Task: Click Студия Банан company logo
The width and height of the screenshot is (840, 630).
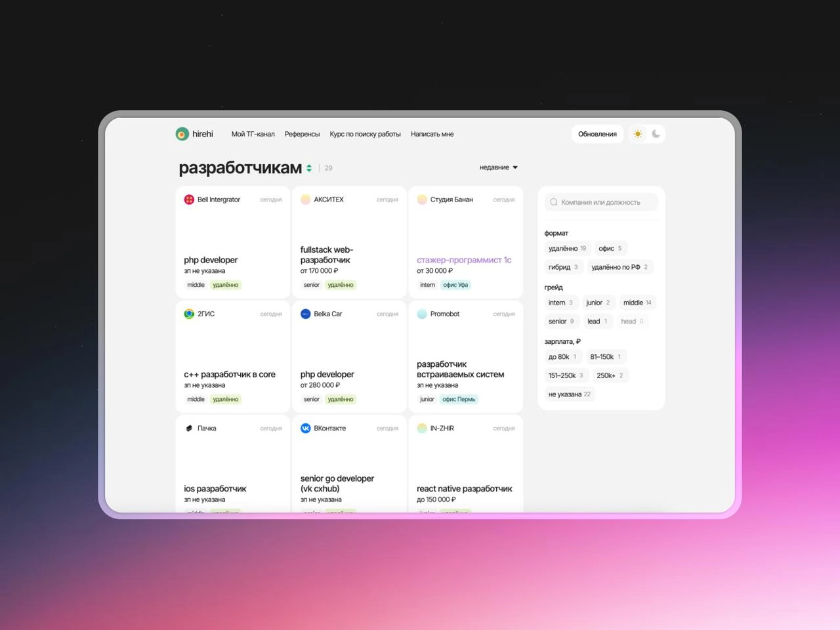Action: [422, 199]
